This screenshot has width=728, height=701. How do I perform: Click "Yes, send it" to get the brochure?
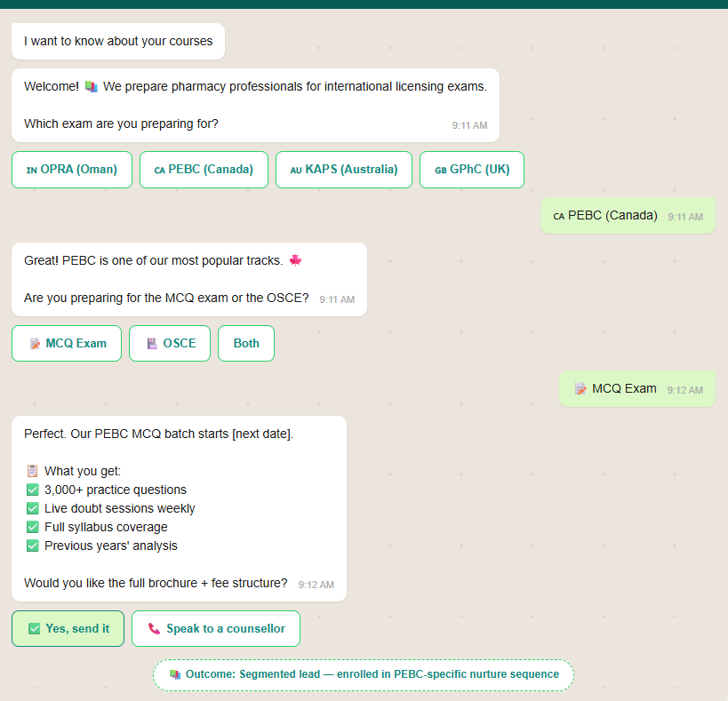coord(68,628)
